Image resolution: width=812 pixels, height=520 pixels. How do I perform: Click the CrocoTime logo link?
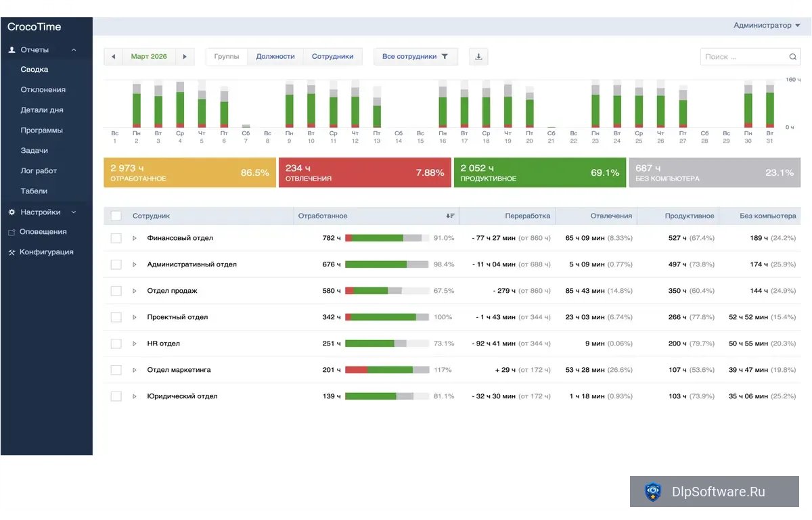35,27
